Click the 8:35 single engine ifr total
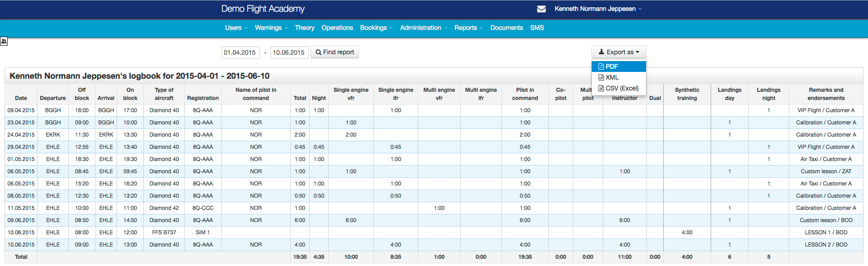The width and height of the screenshot is (868, 266). coord(396,257)
